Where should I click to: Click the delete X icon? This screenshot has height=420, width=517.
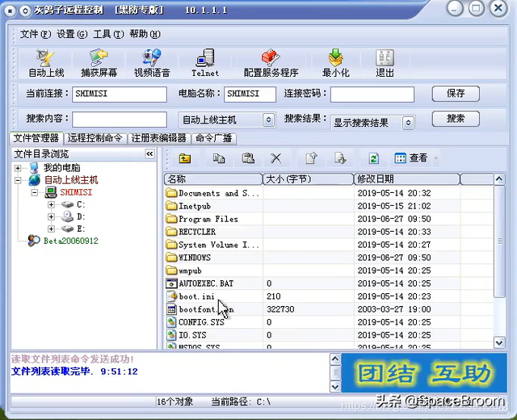[x=276, y=158]
